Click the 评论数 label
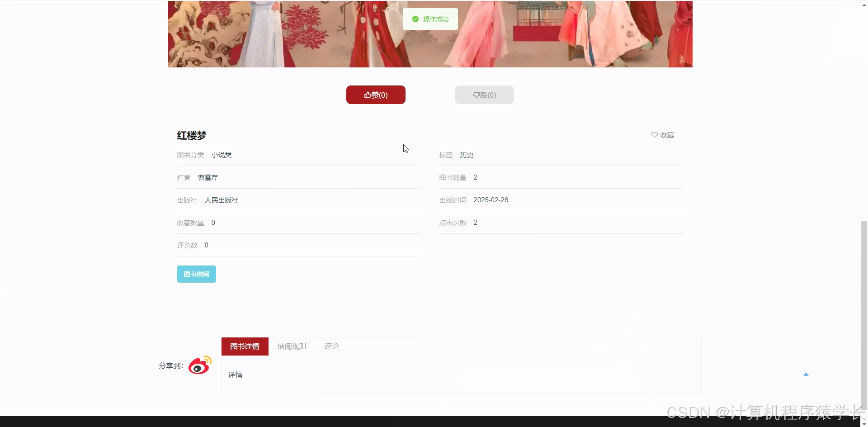This screenshot has height=427, width=868. tap(187, 246)
